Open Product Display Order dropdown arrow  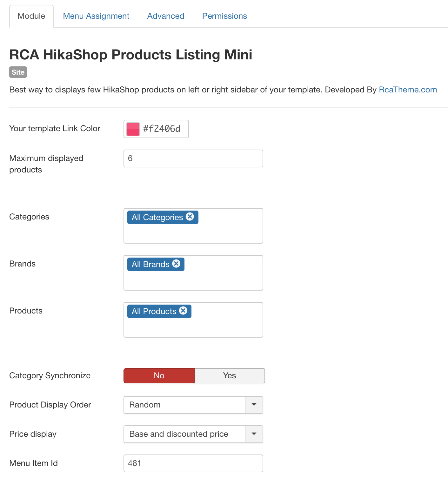254,405
